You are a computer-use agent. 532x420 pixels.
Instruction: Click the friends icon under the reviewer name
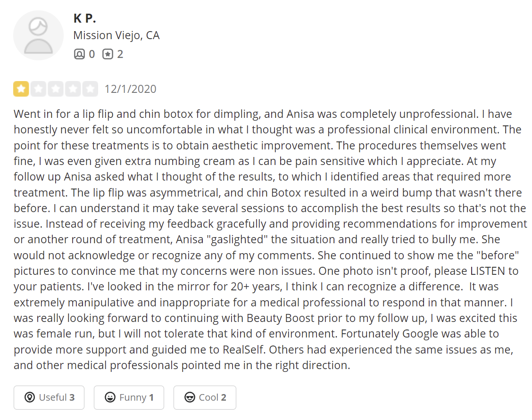tap(79, 54)
